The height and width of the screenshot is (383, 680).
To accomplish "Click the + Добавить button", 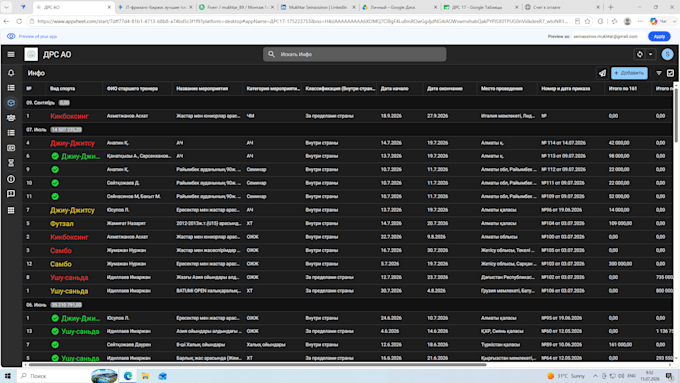I will [629, 73].
